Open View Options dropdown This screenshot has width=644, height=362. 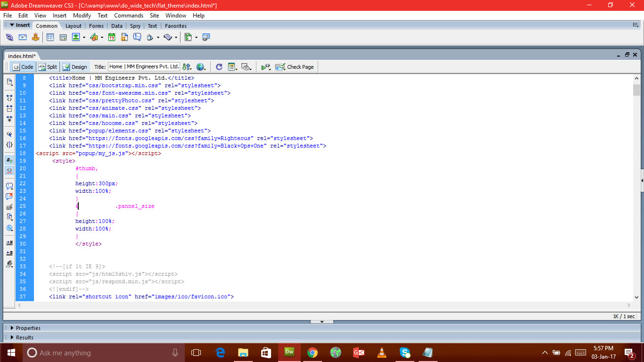coord(232,67)
